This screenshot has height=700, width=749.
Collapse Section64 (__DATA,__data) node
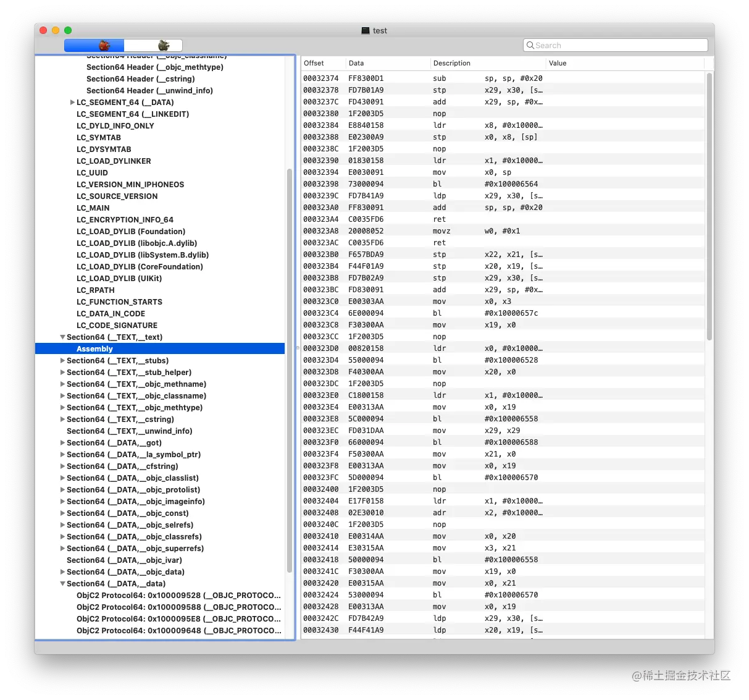62,584
